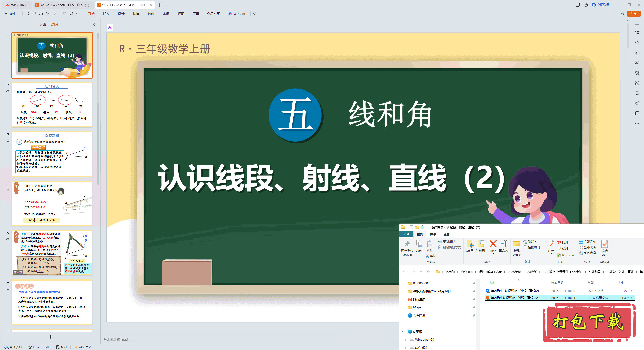Click the Save icon in quick toolbar
The height and width of the screenshot is (350, 644).
point(28,14)
